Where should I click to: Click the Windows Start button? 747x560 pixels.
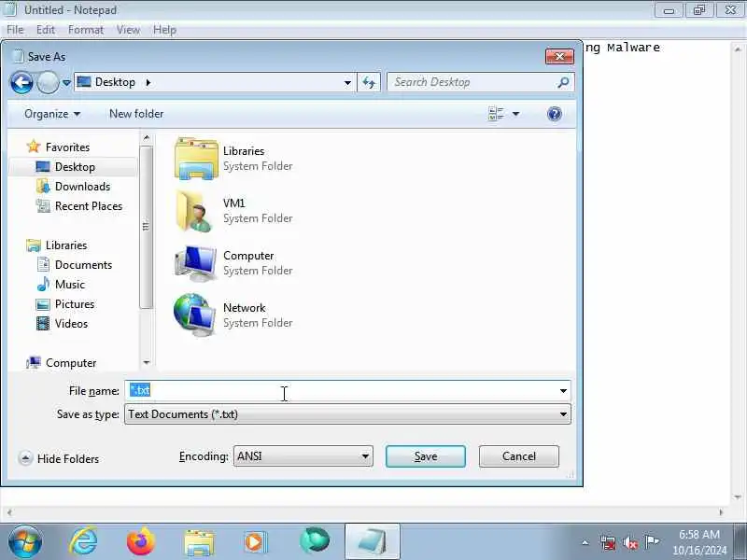[x=25, y=541]
